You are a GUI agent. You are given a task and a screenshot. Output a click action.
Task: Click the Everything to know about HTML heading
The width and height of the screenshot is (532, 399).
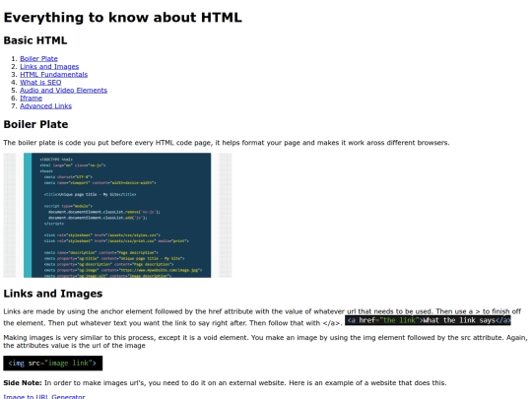pyautogui.click(x=122, y=18)
